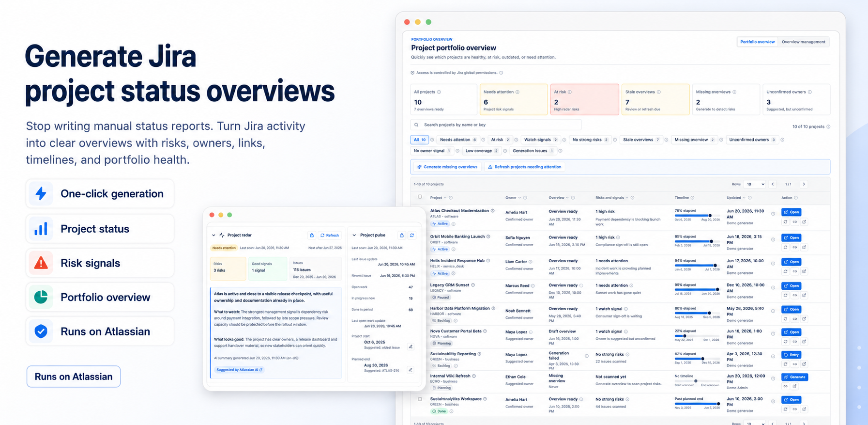Click Orbit row 85% elapsed timeline bar
Viewport: 868px width, 425px height.
697,241
